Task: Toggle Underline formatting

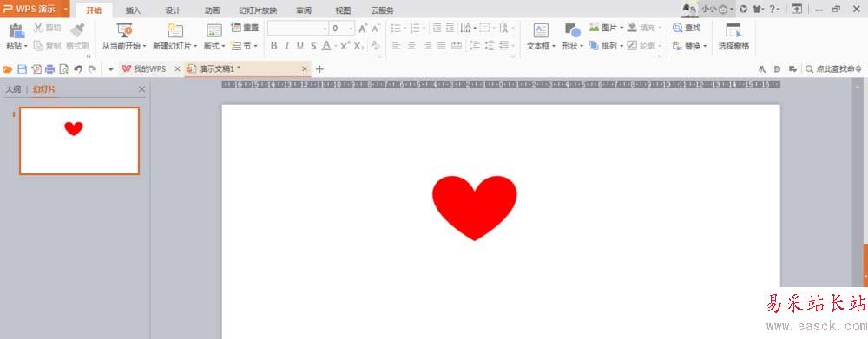Action: [x=300, y=46]
